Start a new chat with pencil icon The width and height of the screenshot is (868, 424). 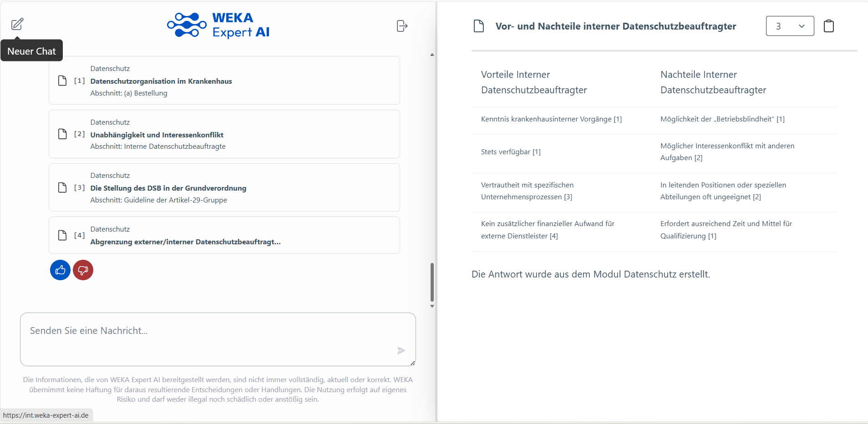(x=17, y=24)
